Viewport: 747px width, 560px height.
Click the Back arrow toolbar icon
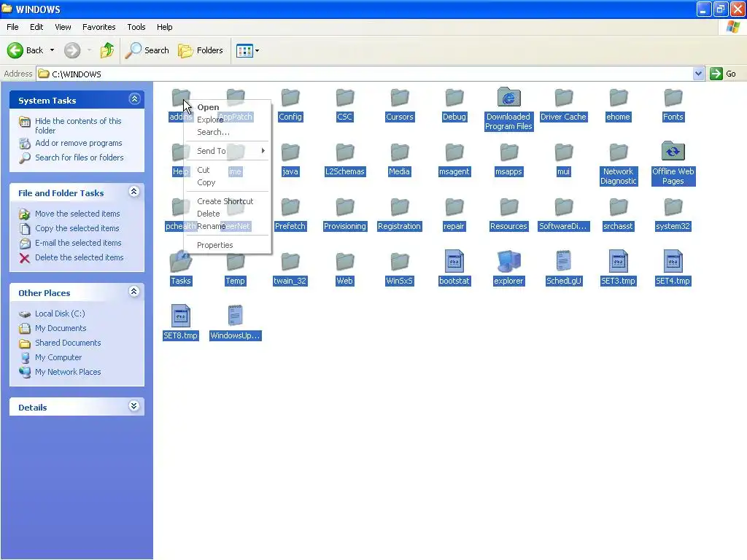pyautogui.click(x=15, y=50)
